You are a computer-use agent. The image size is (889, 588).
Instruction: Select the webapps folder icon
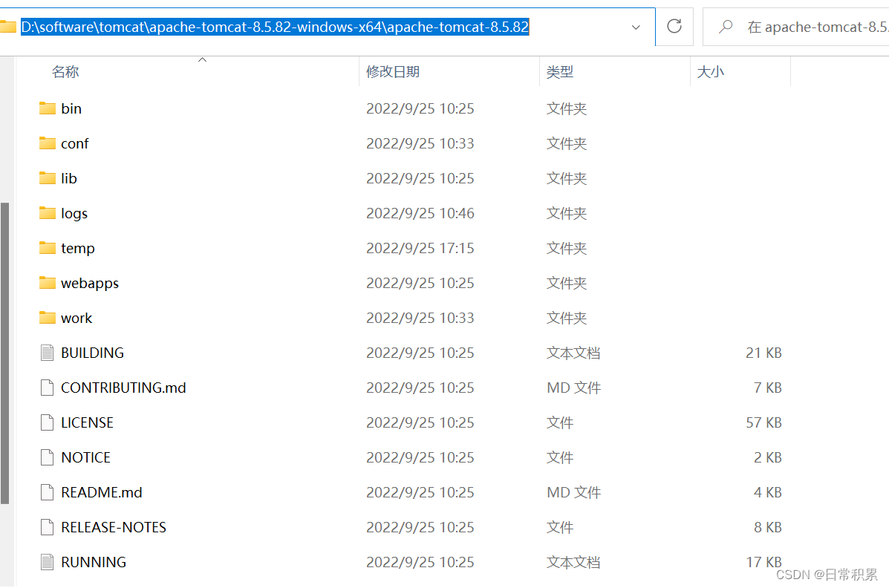[48, 283]
